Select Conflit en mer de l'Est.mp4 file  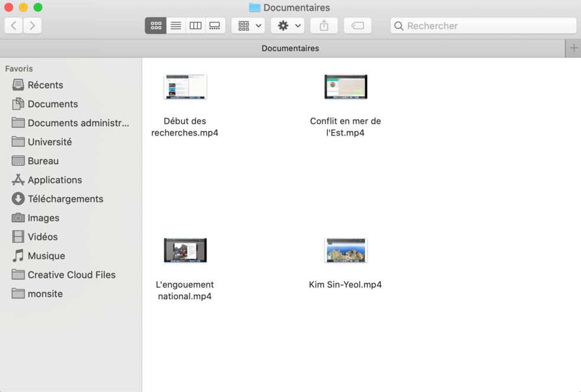click(346, 87)
